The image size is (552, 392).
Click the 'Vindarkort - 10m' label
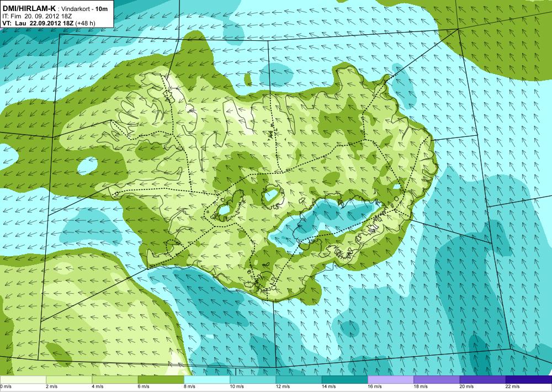tap(85, 9)
